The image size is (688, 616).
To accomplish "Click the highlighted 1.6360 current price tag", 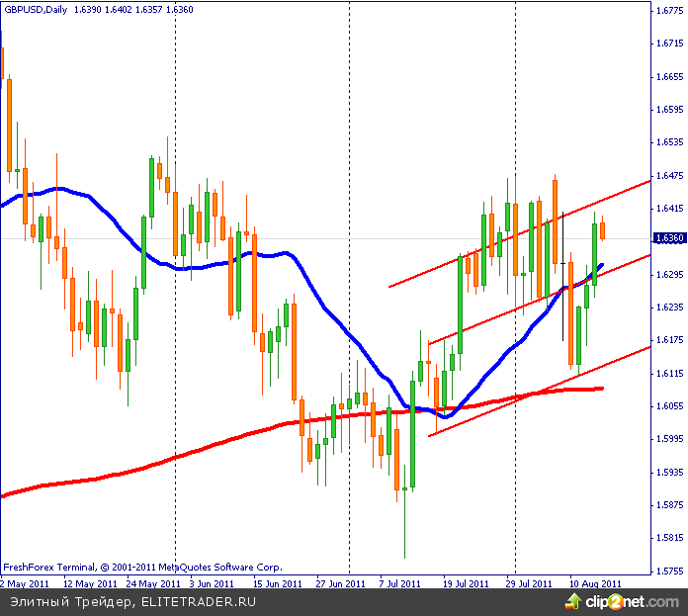I will point(665,238).
